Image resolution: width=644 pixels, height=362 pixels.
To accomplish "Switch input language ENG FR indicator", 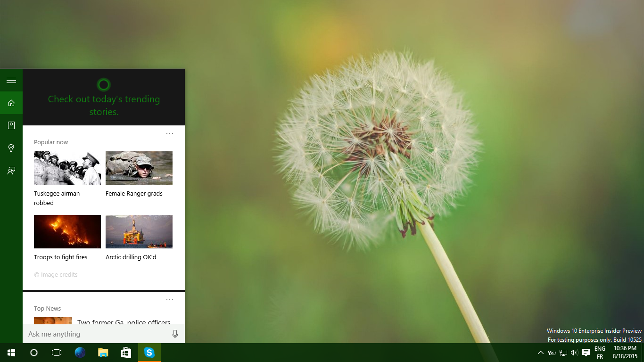I will pos(600,353).
